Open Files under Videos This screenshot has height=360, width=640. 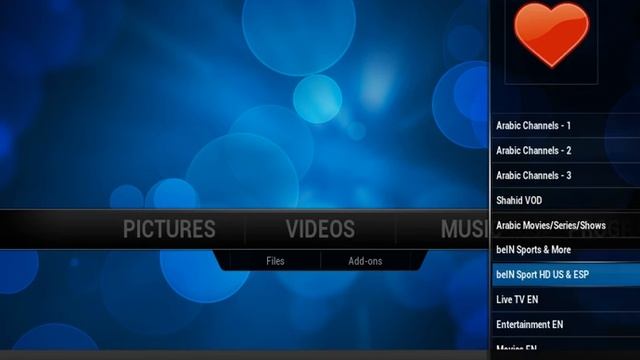(x=275, y=261)
